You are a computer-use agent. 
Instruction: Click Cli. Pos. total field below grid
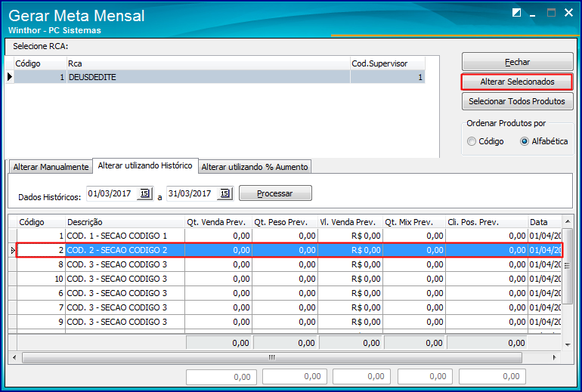pyautogui.click(x=491, y=376)
